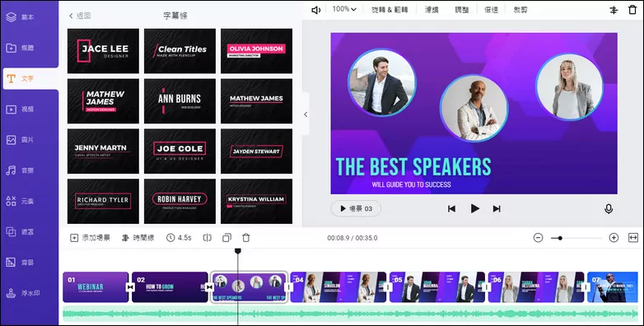Edit transition between scenes 02 and 03

pos(209,287)
